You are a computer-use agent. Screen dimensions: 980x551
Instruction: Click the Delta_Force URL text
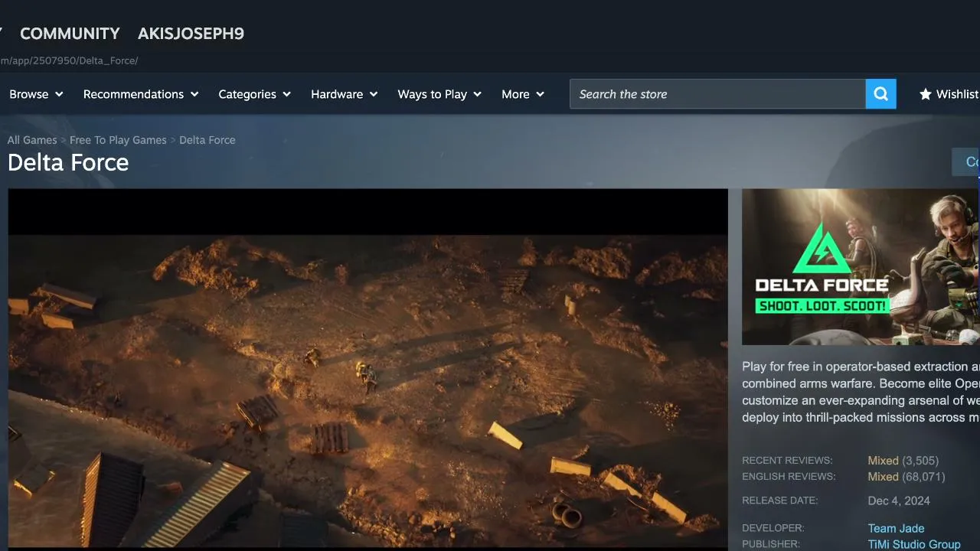(109, 60)
